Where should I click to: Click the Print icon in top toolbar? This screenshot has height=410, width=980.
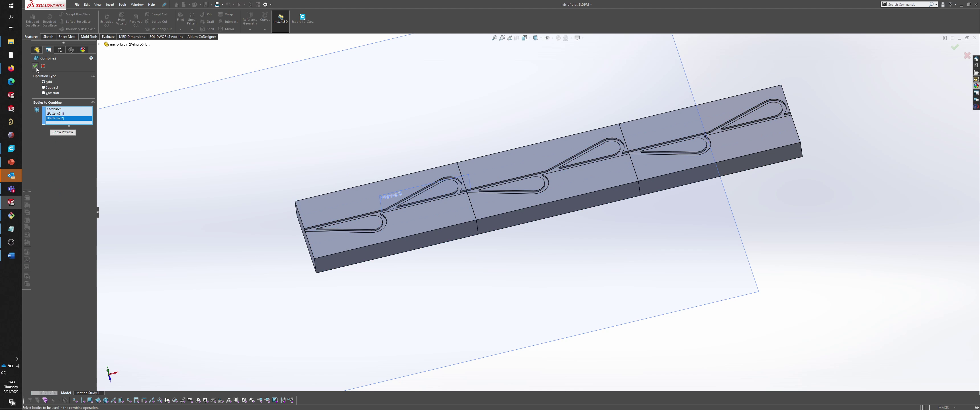[217, 5]
